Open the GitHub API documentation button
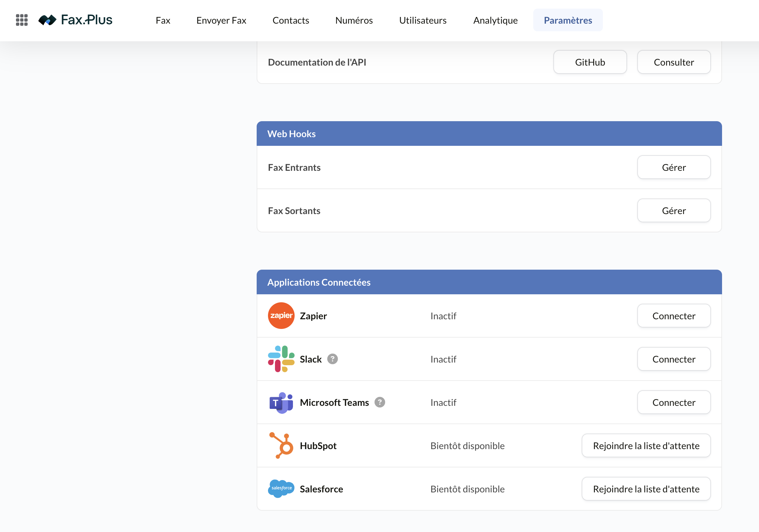The height and width of the screenshot is (532, 759). pos(590,62)
